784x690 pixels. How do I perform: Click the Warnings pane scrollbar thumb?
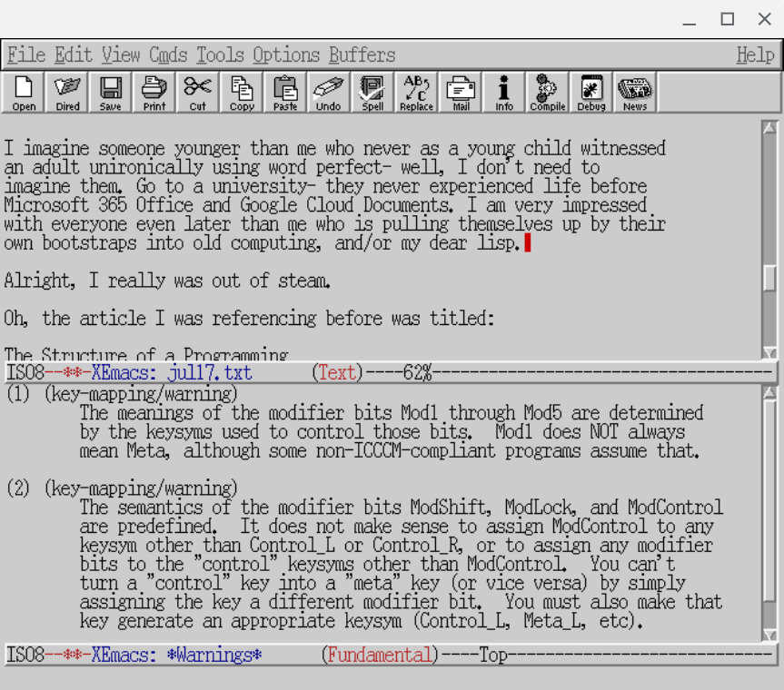point(770,500)
